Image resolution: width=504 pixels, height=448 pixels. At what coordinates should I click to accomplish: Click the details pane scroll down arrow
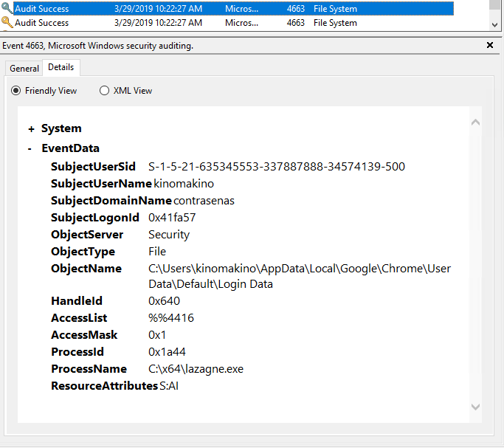click(475, 407)
